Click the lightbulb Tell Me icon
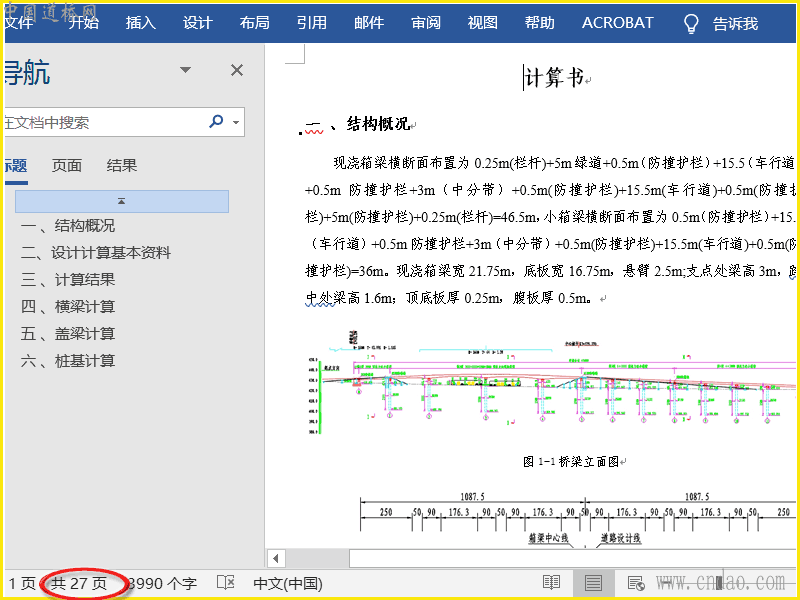The width and height of the screenshot is (800, 600). click(691, 23)
